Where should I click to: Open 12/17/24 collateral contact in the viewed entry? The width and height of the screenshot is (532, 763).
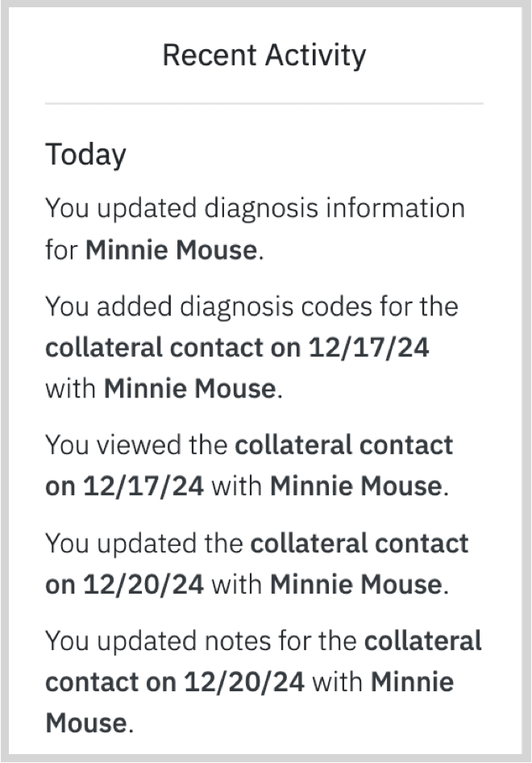coord(249,465)
